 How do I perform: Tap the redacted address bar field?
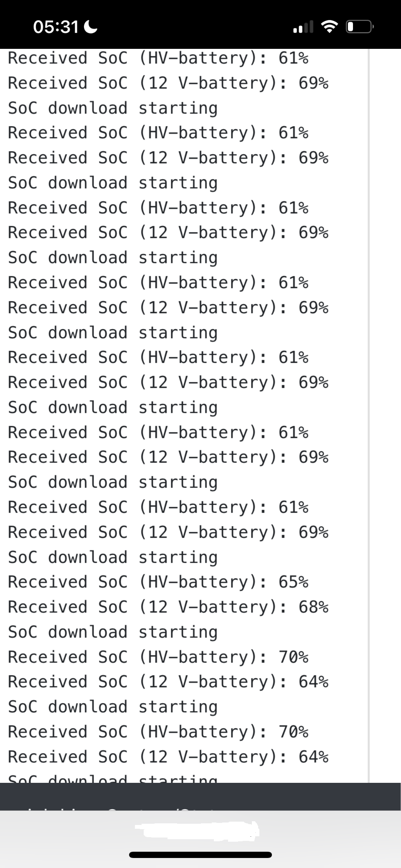196,830
